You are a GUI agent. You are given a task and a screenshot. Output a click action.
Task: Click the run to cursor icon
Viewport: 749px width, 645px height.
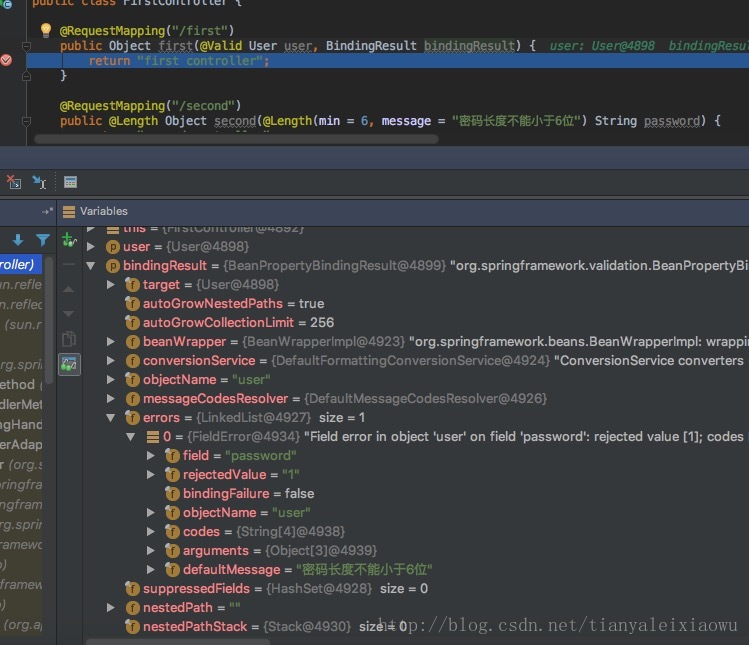pyautogui.click(x=40, y=182)
